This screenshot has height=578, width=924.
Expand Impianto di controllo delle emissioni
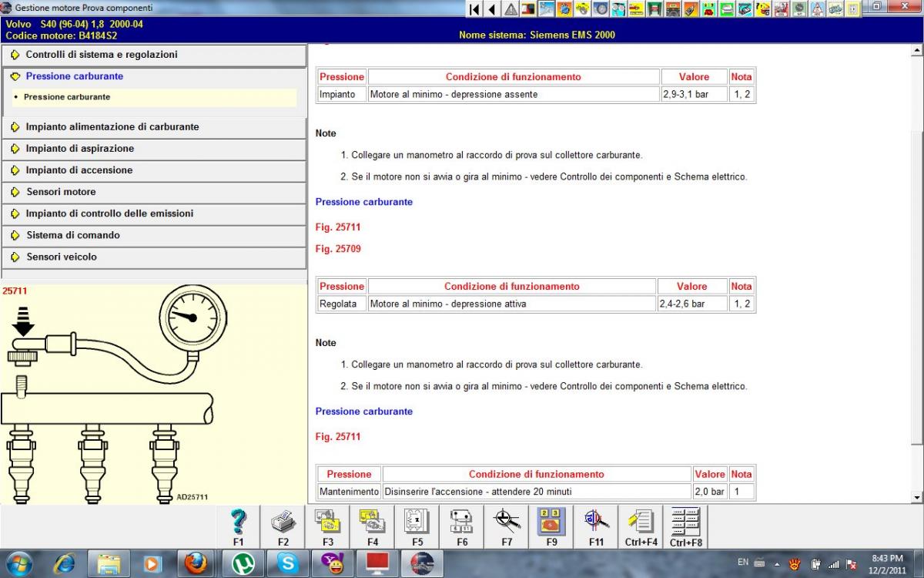coord(154,213)
